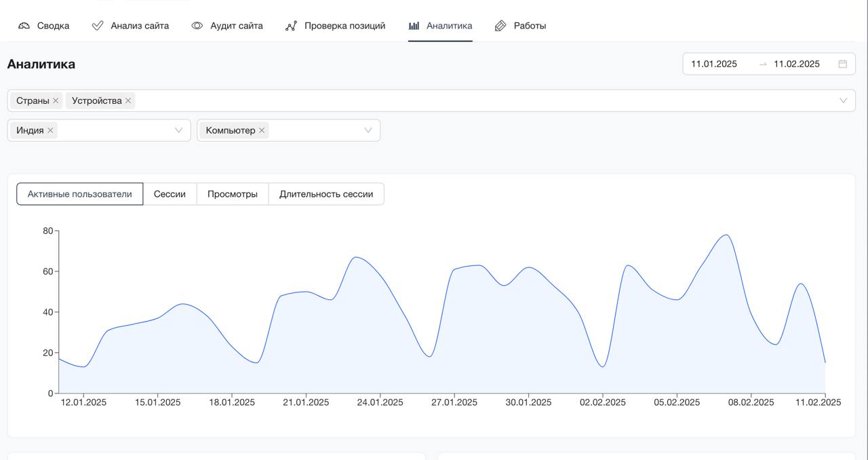This screenshot has height=460, width=868.
Task: Show Длительность сессии on chart
Action: (326, 194)
